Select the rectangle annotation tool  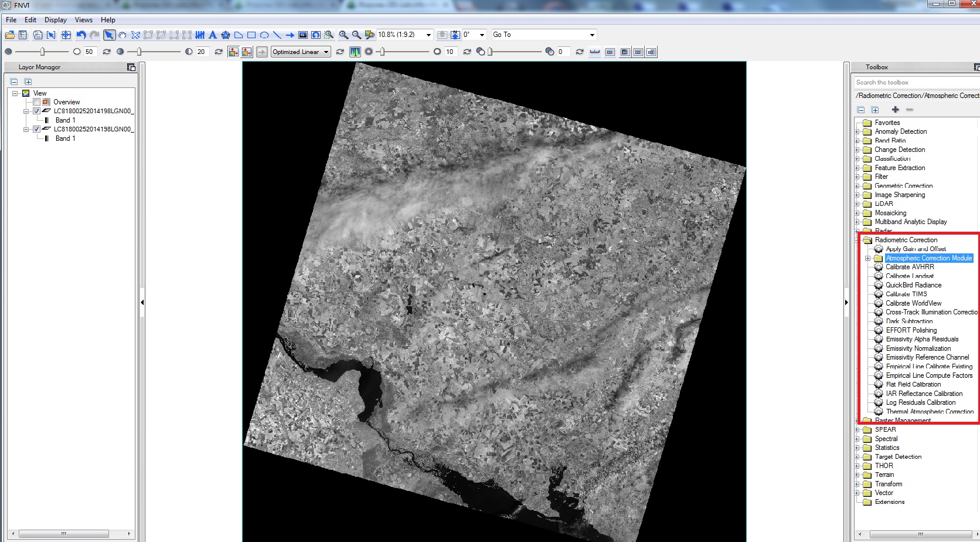[x=251, y=35]
